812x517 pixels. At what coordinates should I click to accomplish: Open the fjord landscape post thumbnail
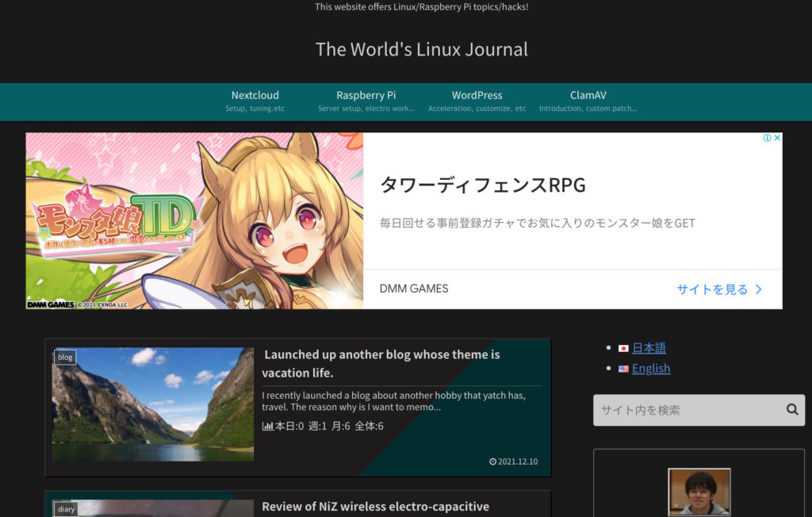pyautogui.click(x=153, y=404)
